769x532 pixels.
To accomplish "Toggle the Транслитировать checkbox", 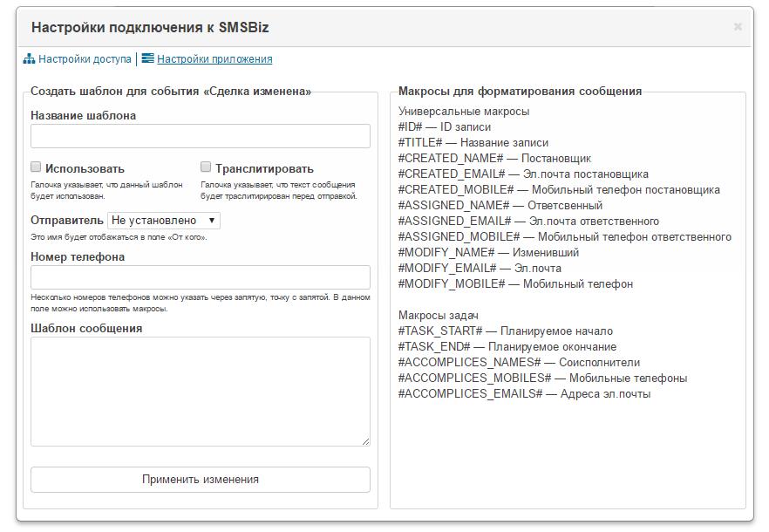I will [x=206, y=167].
